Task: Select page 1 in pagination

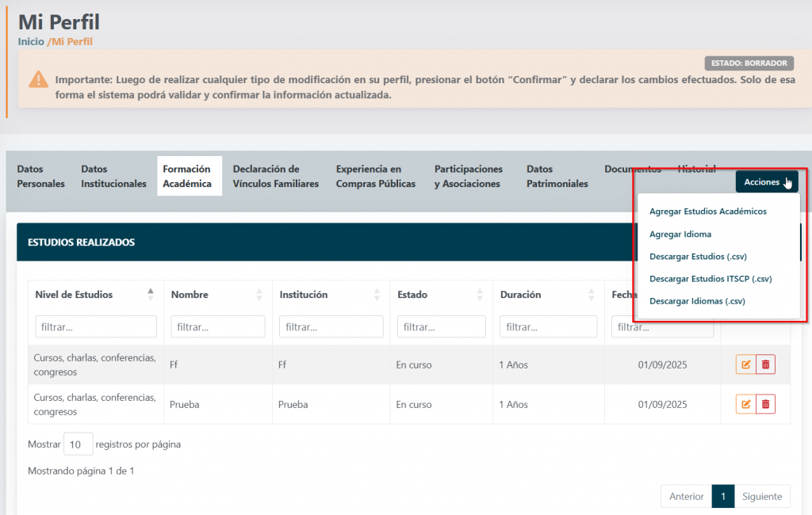Action: [x=723, y=496]
